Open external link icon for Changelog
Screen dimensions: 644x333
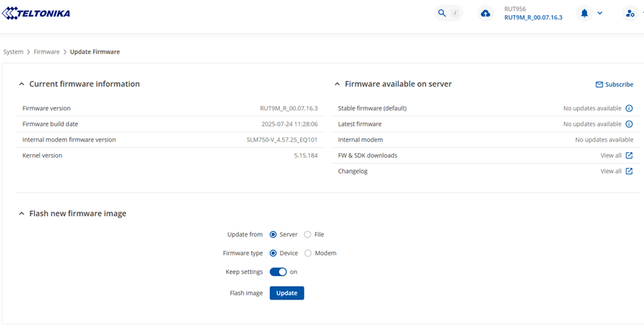[629, 172]
